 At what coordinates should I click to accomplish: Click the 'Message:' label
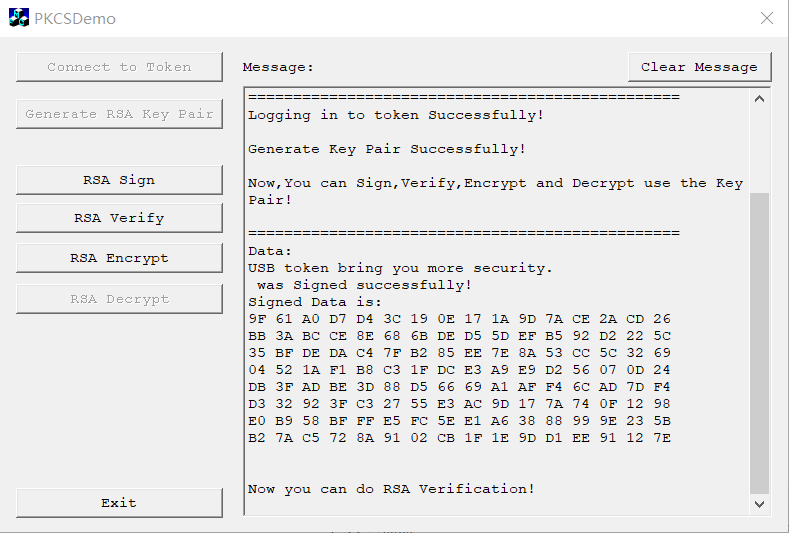[x=278, y=67]
